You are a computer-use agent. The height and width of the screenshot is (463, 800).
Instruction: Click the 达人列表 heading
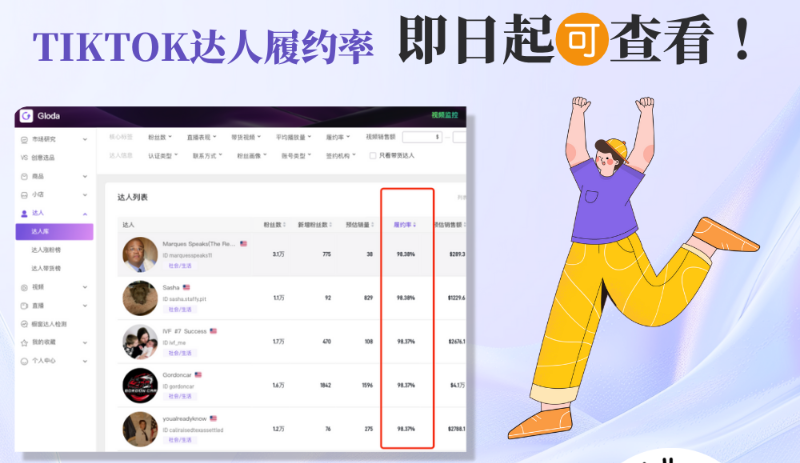(x=133, y=197)
